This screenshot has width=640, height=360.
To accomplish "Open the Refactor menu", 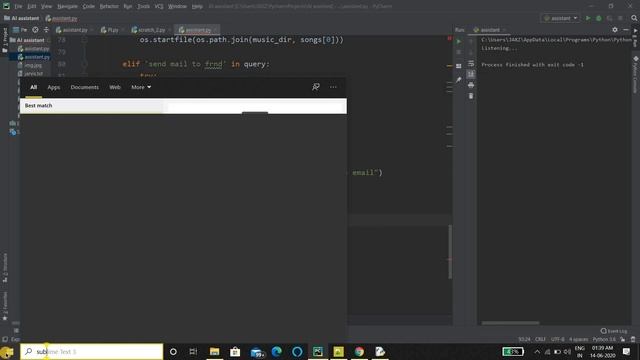I will click(x=109, y=7).
